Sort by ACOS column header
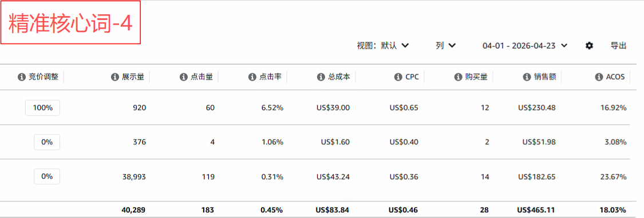Image resolution: width=644 pixels, height=218 pixels. click(615, 77)
